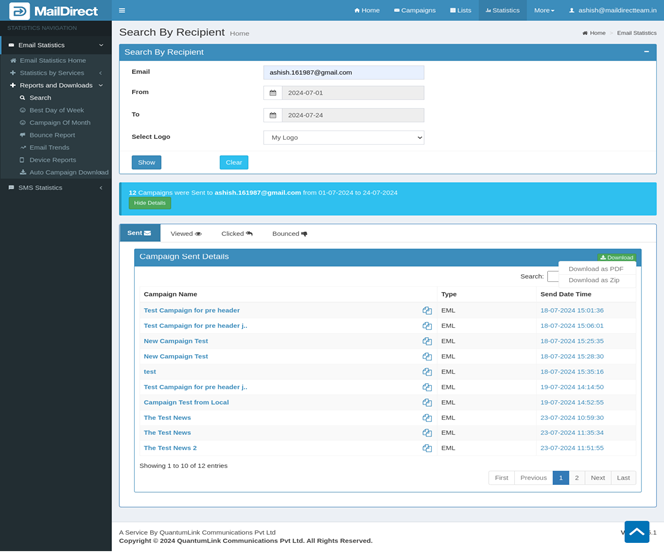Collapse Search By Recipient panel with minus icon
This screenshot has height=552, width=664.
[x=646, y=51]
